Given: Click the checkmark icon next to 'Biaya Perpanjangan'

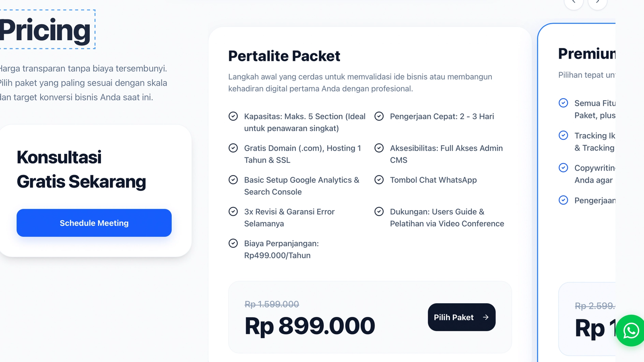Looking at the screenshot, I should tap(233, 243).
